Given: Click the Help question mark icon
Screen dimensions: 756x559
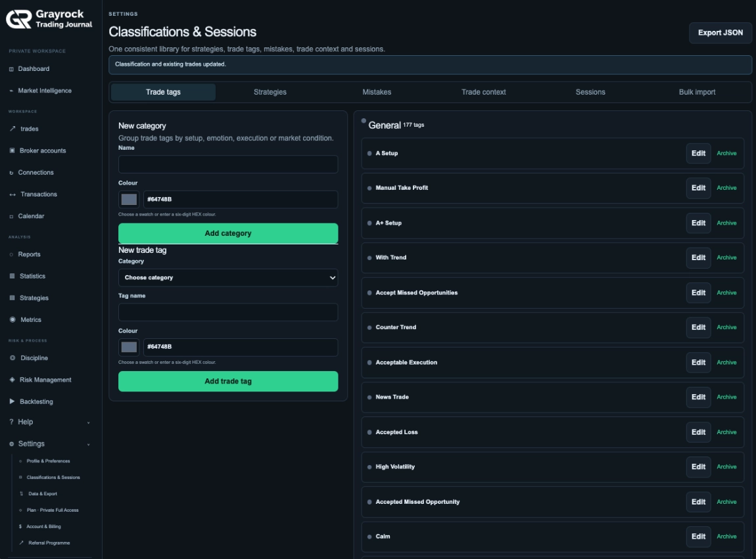Looking at the screenshot, I should coord(11,422).
